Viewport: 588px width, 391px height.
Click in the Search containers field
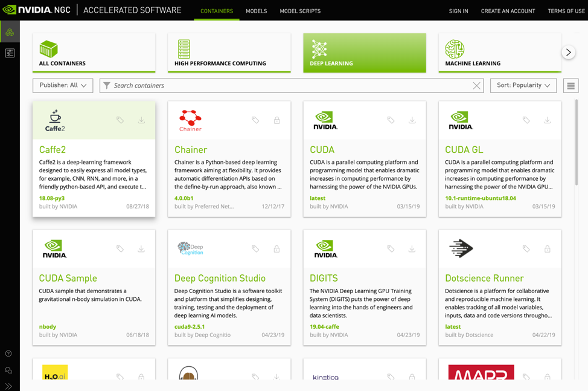click(x=292, y=86)
